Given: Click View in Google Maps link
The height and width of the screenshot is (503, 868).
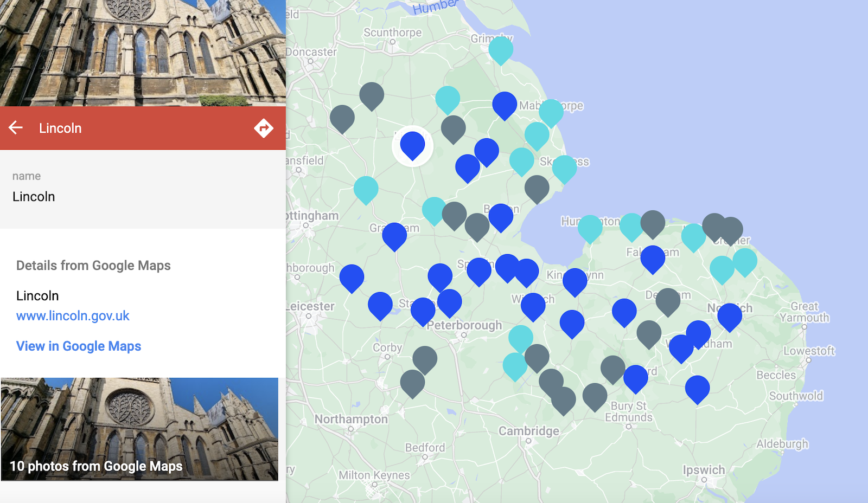Looking at the screenshot, I should tap(79, 346).
